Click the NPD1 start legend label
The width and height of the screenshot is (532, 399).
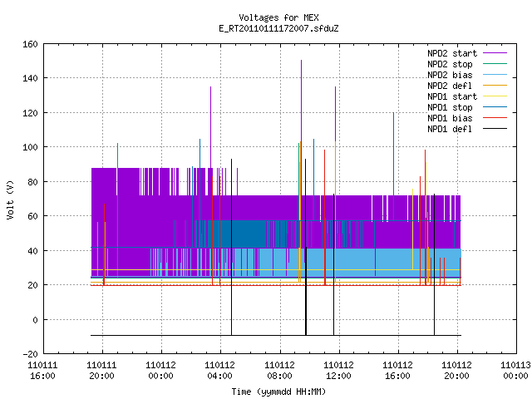[x=452, y=96]
